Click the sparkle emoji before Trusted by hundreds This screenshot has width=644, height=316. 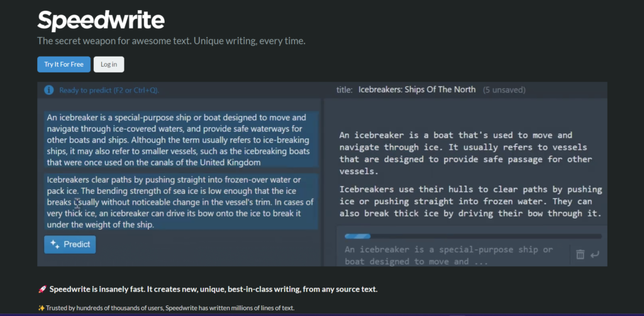tap(41, 308)
